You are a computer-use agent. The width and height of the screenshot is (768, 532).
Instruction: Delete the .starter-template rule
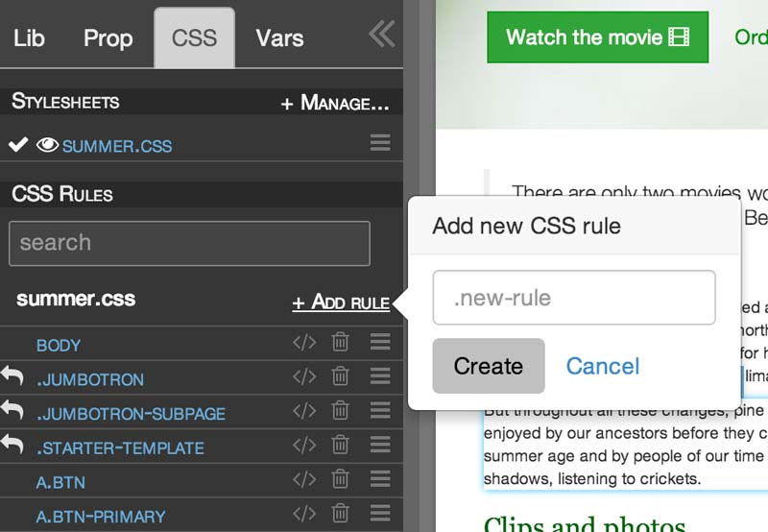pyautogui.click(x=341, y=445)
